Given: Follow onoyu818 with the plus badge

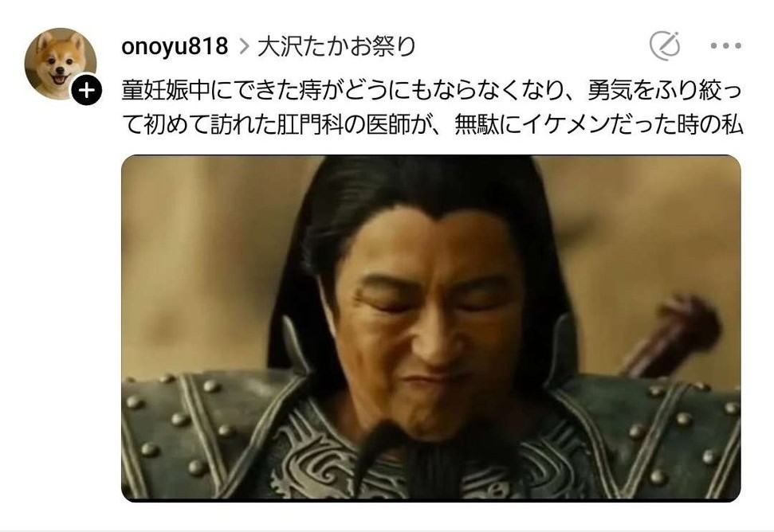Looking at the screenshot, I should tap(86, 90).
